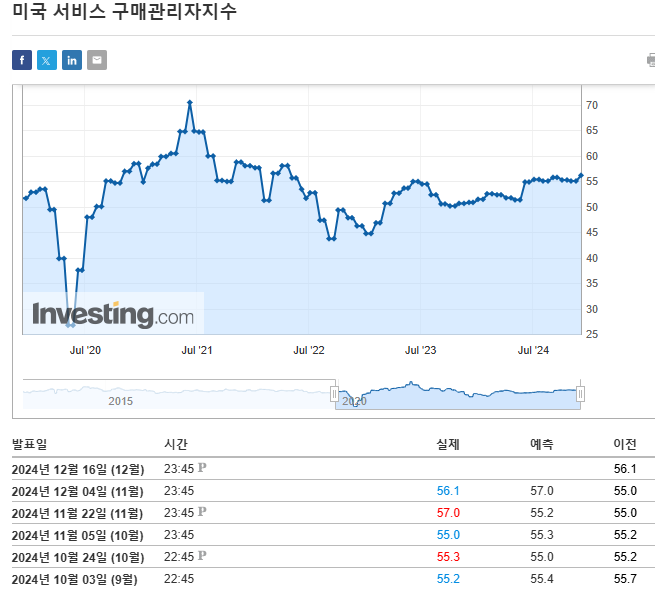The height and width of the screenshot is (596, 655).
Task: Select the 실제 column header
Action: coord(448,444)
